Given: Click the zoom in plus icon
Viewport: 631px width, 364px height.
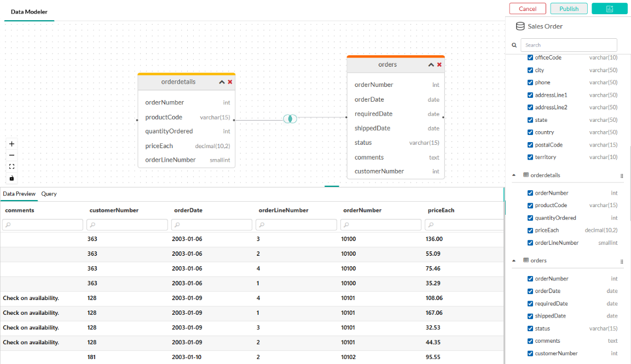Looking at the screenshot, I should tap(11, 144).
